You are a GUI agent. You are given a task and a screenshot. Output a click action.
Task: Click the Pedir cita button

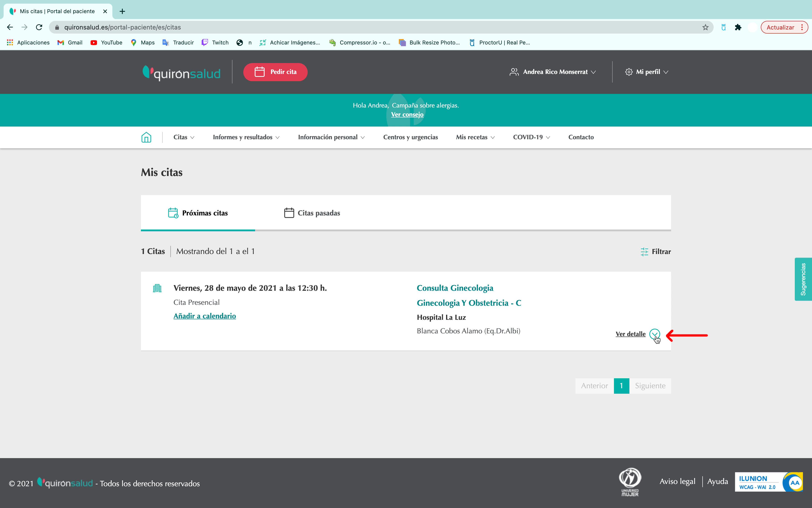(x=275, y=72)
